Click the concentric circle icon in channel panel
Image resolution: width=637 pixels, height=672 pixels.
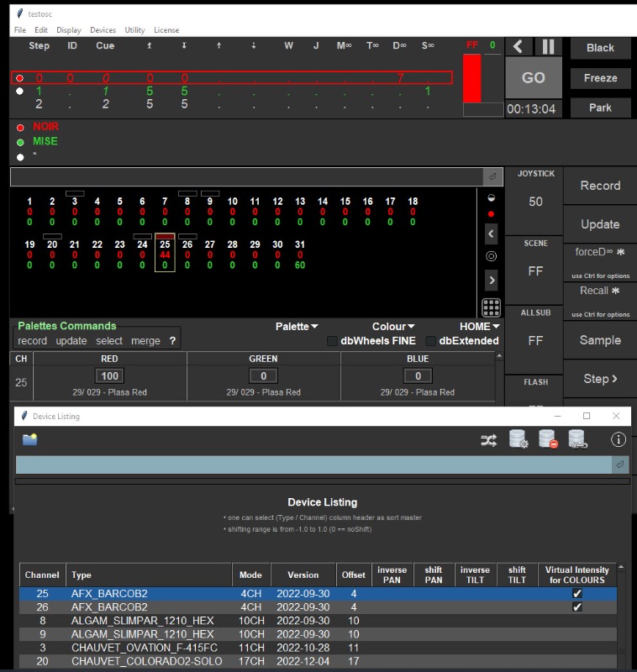(492, 256)
